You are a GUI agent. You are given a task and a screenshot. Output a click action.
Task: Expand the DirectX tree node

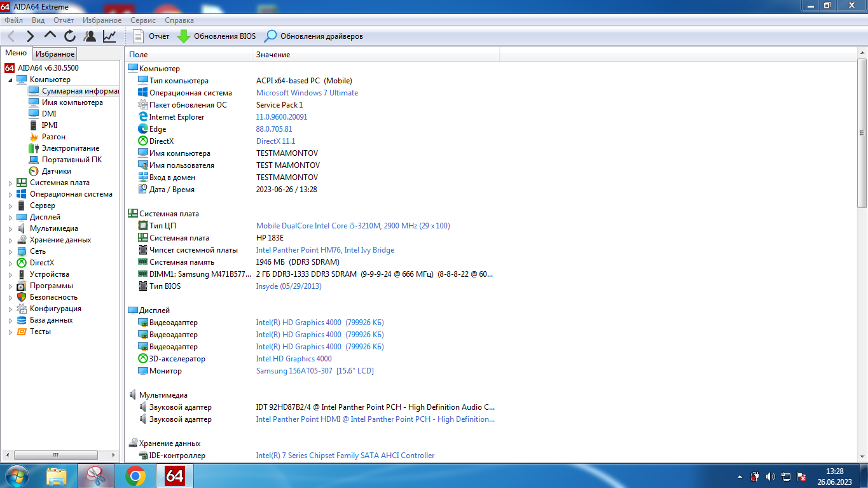(x=10, y=263)
